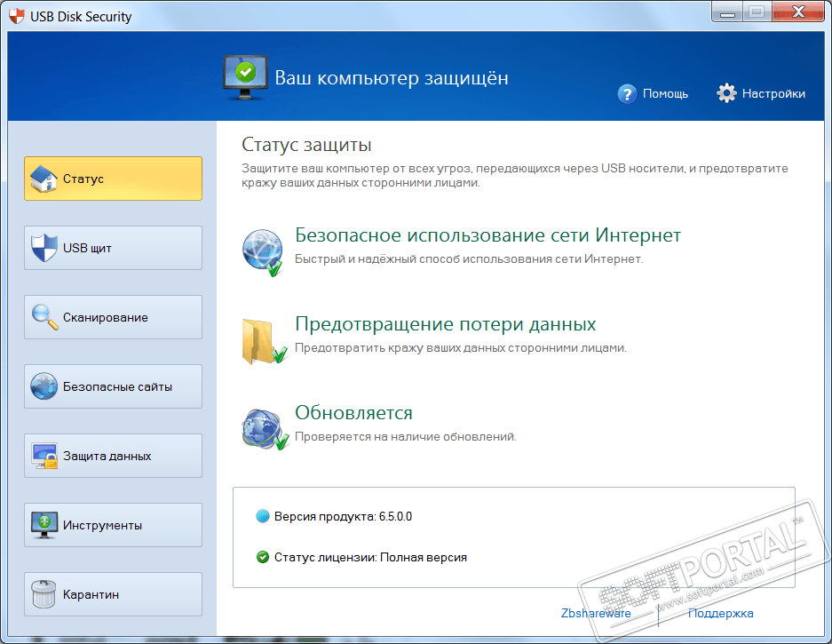This screenshot has width=832, height=644.
Task: Click the blue dot beside Версия продукта
Action: tap(263, 516)
